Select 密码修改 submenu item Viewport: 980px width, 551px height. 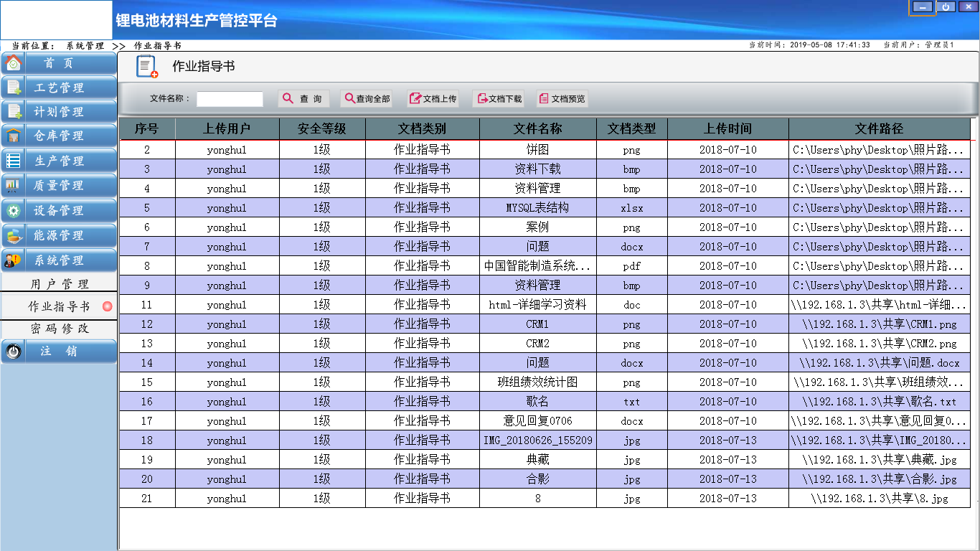tap(59, 329)
